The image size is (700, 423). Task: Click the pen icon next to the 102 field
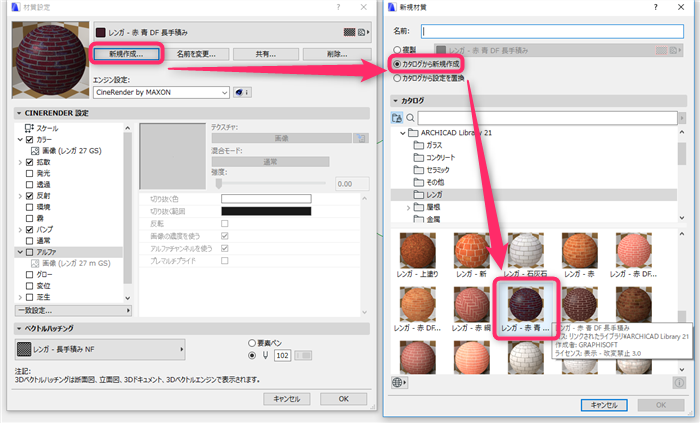(265, 355)
